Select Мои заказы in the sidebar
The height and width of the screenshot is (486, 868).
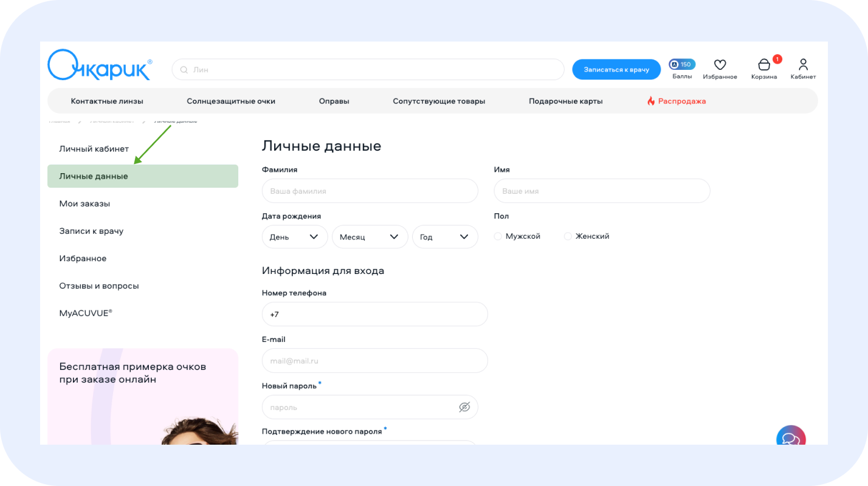coord(84,204)
